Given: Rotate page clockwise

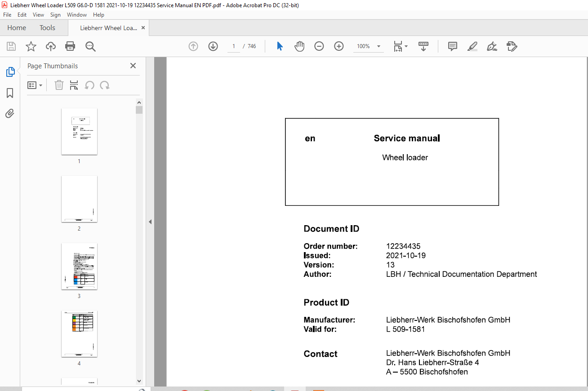Looking at the screenshot, I should pyautogui.click(x=105, y=85).
